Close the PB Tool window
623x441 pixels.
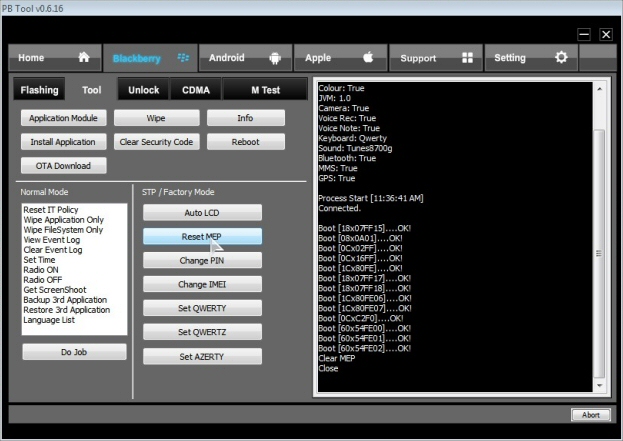click(606, 35)
